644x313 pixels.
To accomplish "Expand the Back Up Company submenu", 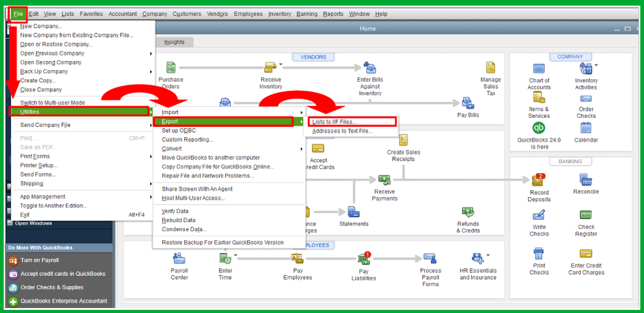I will [151, 71].
